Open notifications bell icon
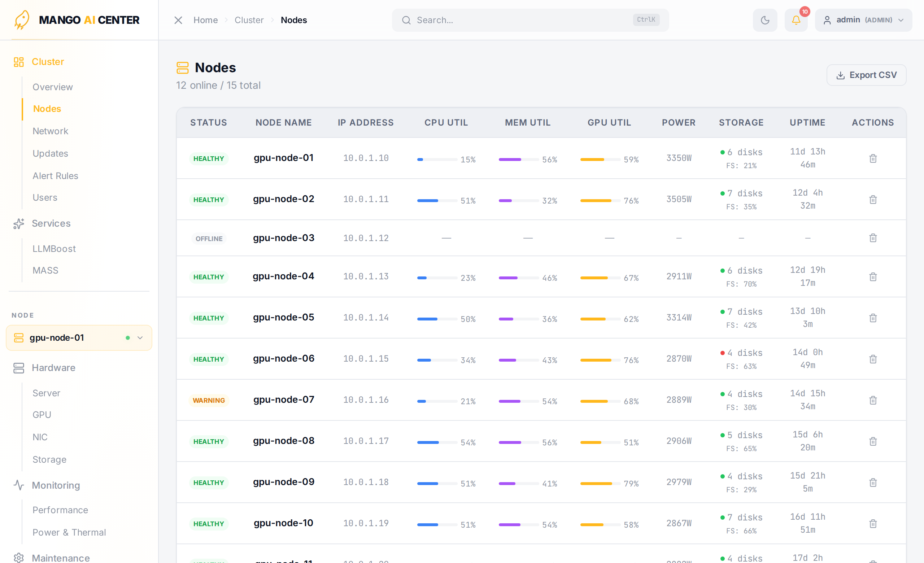924x563 pixels. pyautogui.click(x=796, y=20)
